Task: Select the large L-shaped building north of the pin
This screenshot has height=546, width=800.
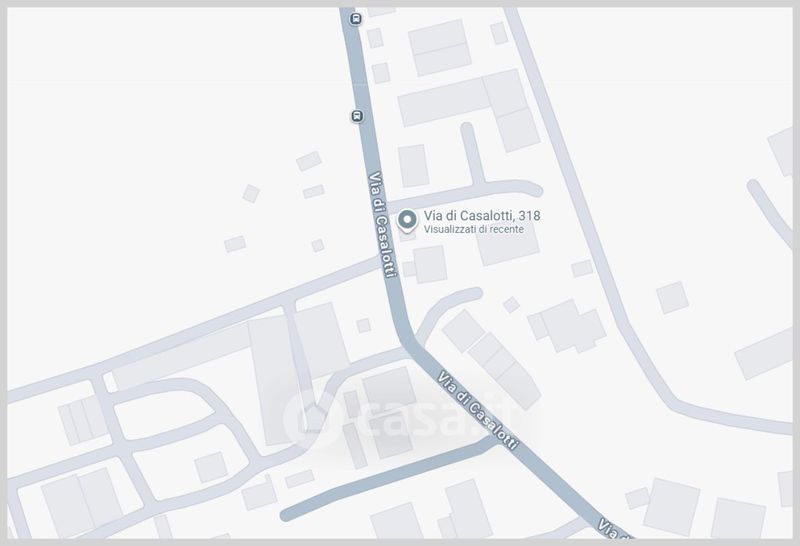Action: (468, 109)
